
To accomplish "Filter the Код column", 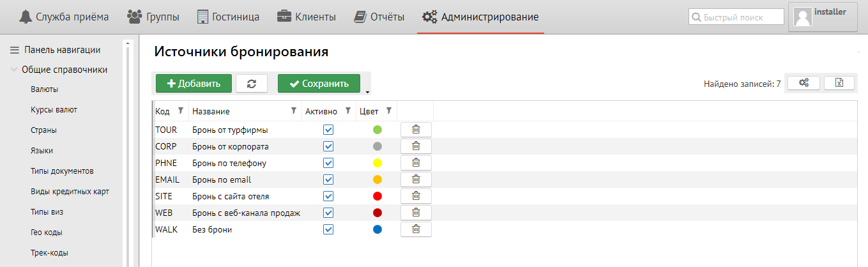I will point(180,111).
